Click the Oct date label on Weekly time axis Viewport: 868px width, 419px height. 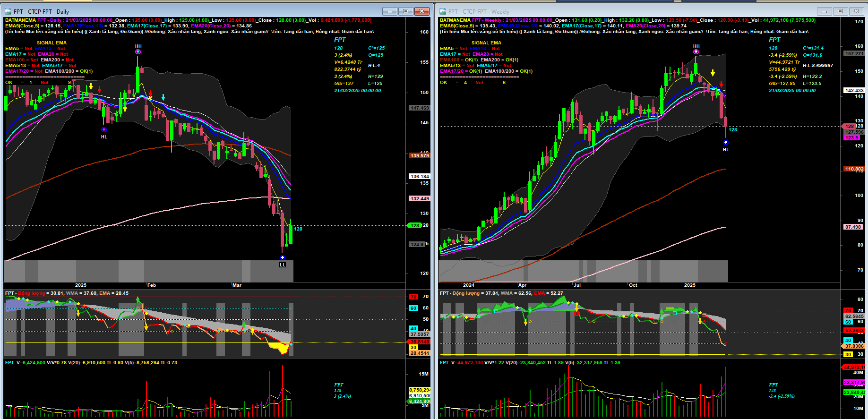coord(633,285)
